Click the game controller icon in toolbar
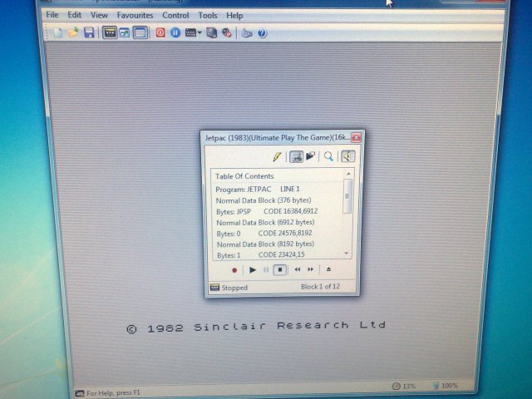 [x=247, y=33]
